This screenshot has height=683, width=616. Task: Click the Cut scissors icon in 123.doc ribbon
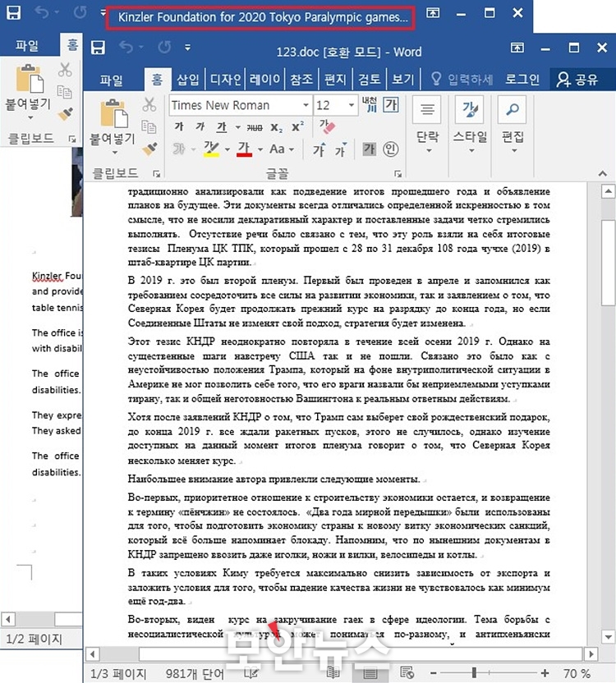tap(149, 104)
